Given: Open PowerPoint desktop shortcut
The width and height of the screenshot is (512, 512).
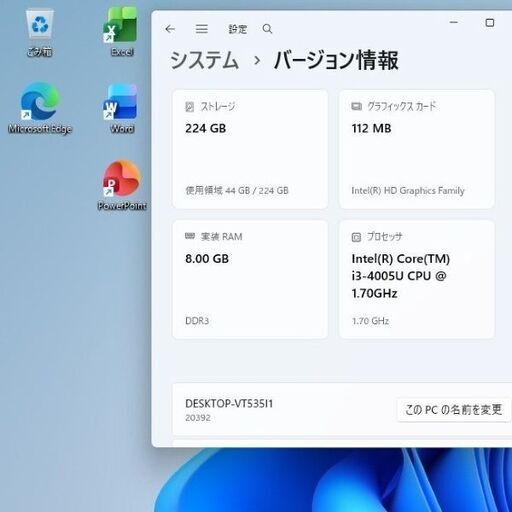Looking at the screenshot, I should pyautogui.click(x=122, y=185).
